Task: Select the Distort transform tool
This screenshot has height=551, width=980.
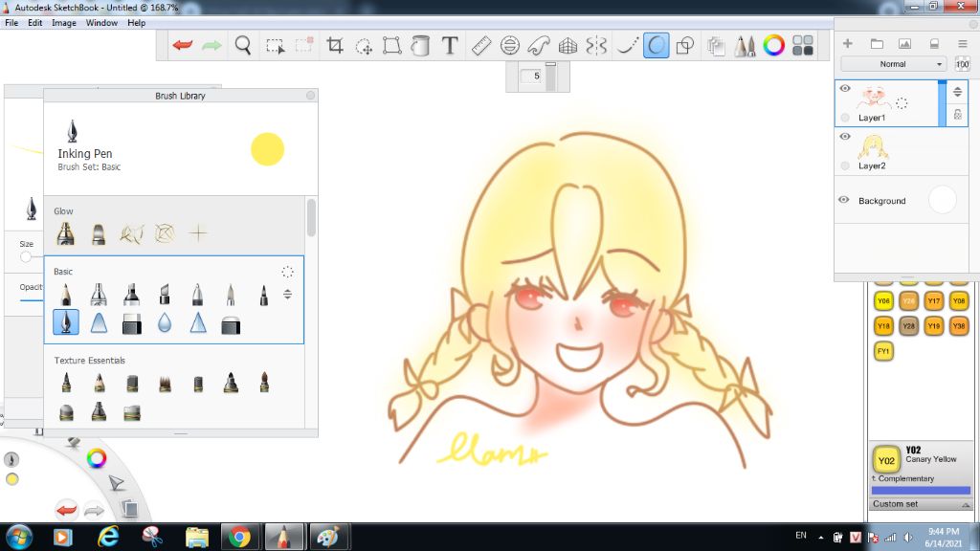Action: pos(391,46)
